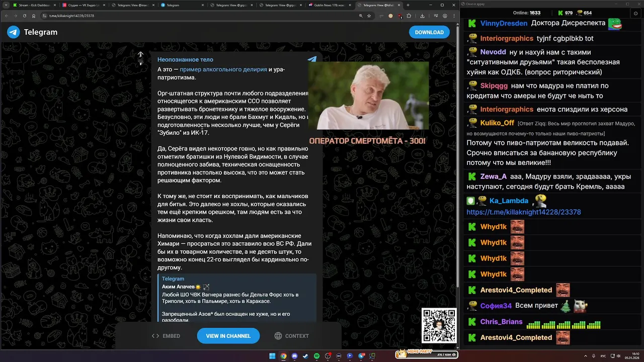Viewport: 644px width, 362px height.
Task: Open browser extensions puzzle icon
Action: click(409, 16)
